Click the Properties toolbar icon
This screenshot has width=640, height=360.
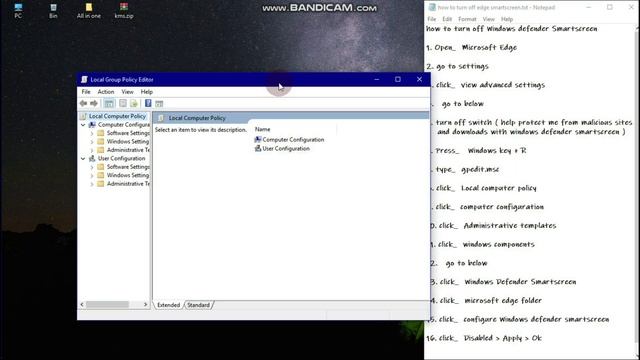click(123, 104)
